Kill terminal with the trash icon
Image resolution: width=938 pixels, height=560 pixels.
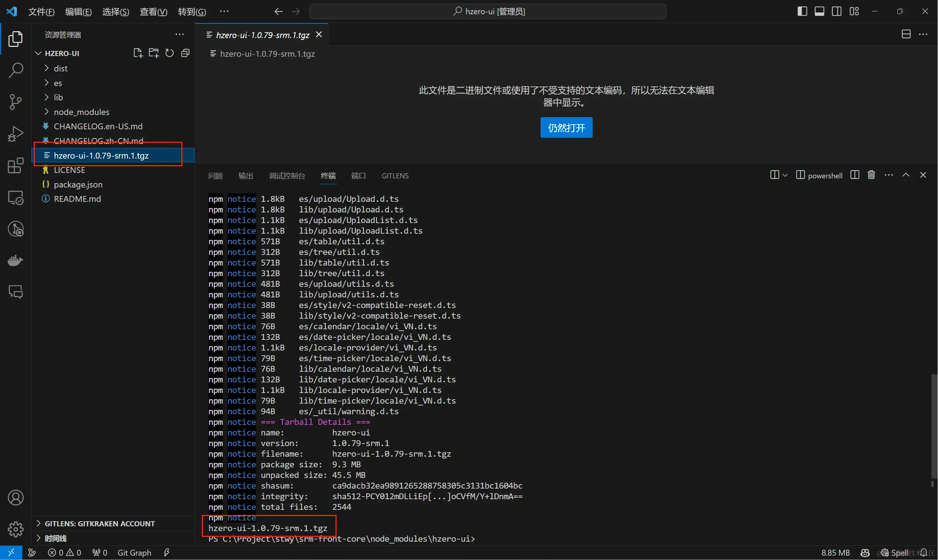tap(871, 175)
